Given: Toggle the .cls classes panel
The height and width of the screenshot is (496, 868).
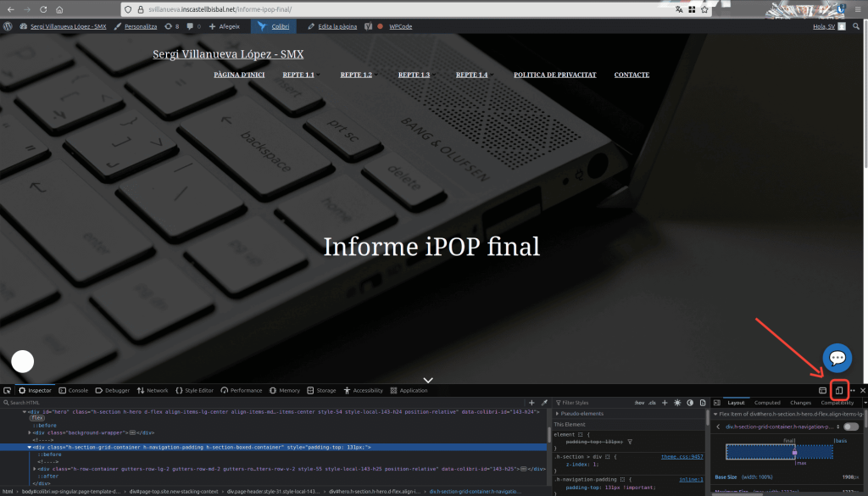Looking at the screenshot, I should click(652, 403).
